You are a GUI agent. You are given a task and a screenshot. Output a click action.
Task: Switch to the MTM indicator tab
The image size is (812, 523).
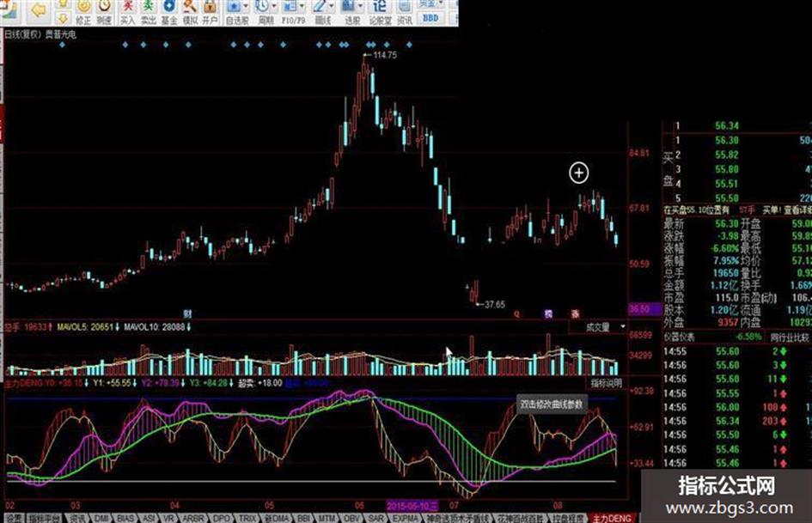[x=327, y=518]
